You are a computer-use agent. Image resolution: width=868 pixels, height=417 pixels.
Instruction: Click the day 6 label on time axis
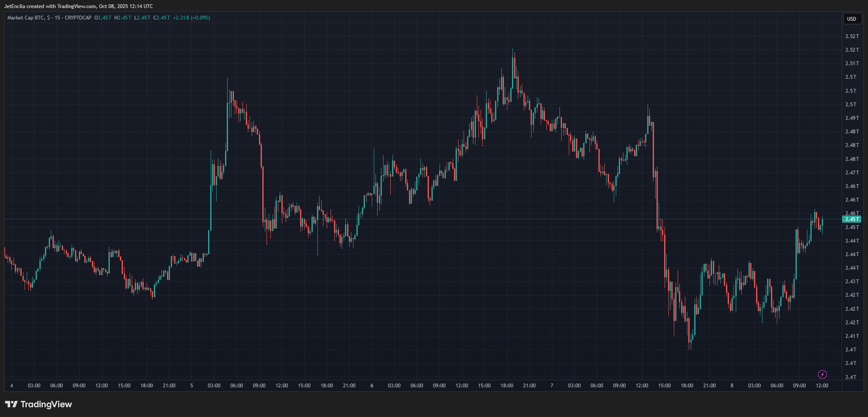tap(372, 386)
